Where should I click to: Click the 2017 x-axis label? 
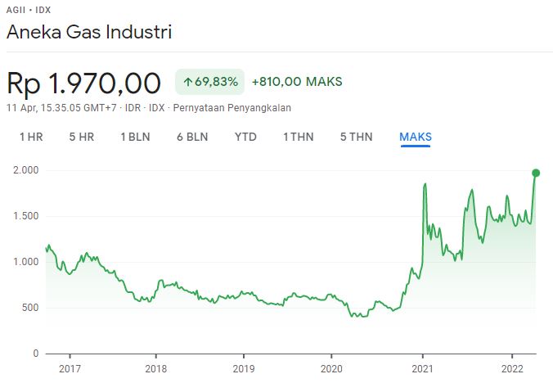coord(70,369)
